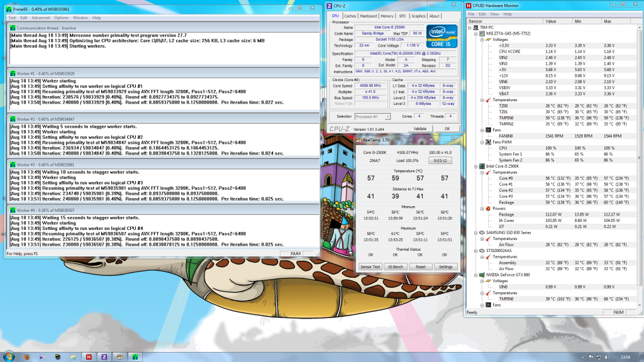
Task: Open the Test menu in Prime95
Action: pyautogui.click(x=13, y=18)
